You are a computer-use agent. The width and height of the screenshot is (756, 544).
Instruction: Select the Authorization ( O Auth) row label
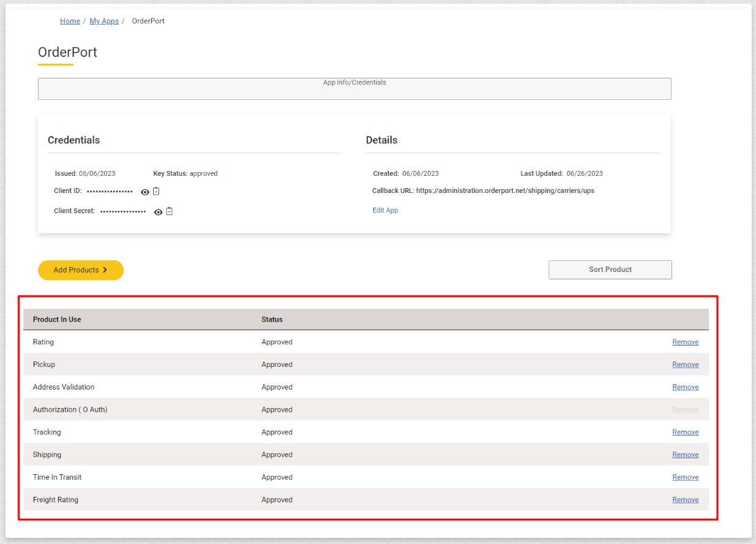pos(70,410)
